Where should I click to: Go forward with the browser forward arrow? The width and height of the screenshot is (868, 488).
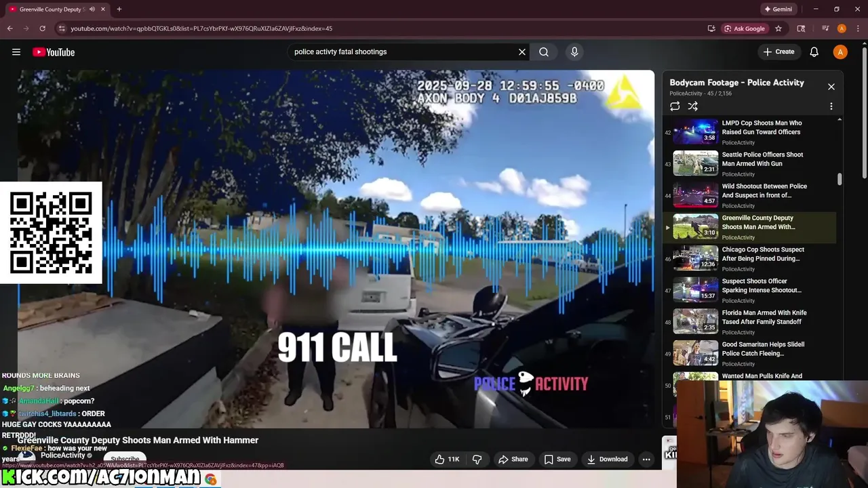(x=26, y=28)
